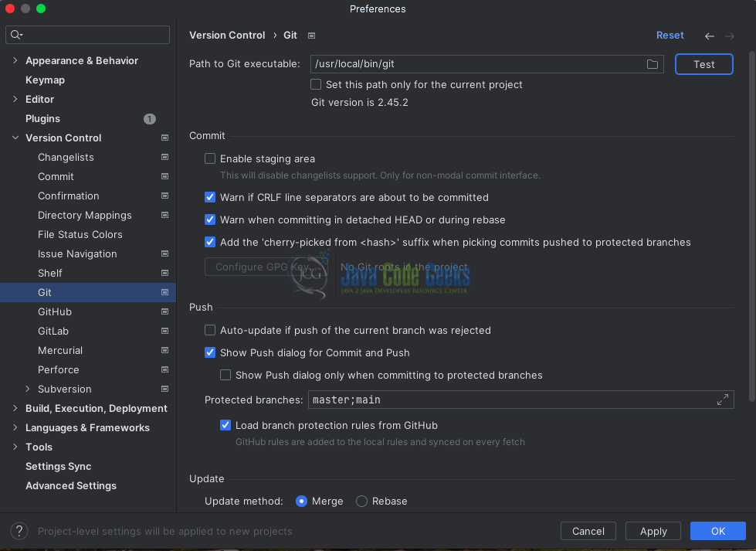756x551 pixels.
Task: Navigate back with the left arrow
Action: [x=709, y=36]
